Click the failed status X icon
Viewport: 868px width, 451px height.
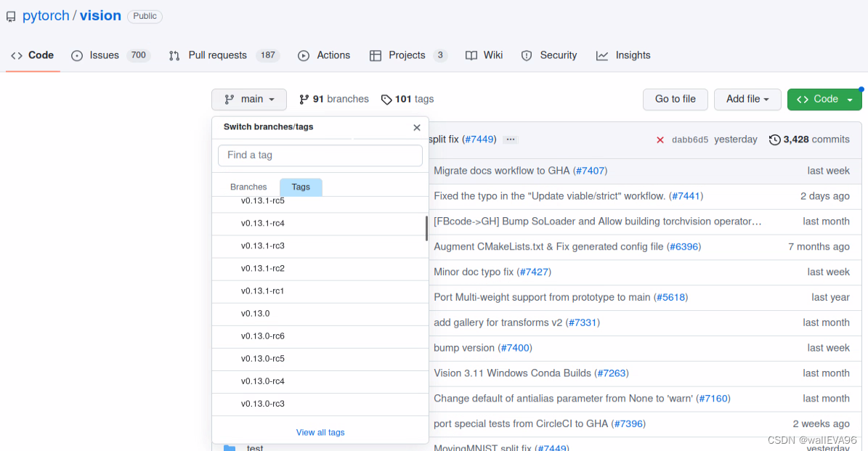point(660,140)
